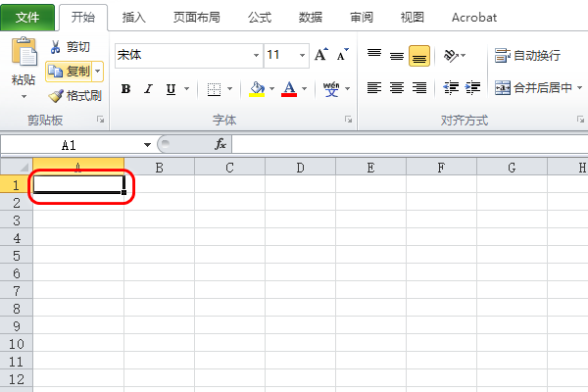This screenshot has width=588, height=392.
Task: Expand fill color dropdown arrow
Action: 272,89
